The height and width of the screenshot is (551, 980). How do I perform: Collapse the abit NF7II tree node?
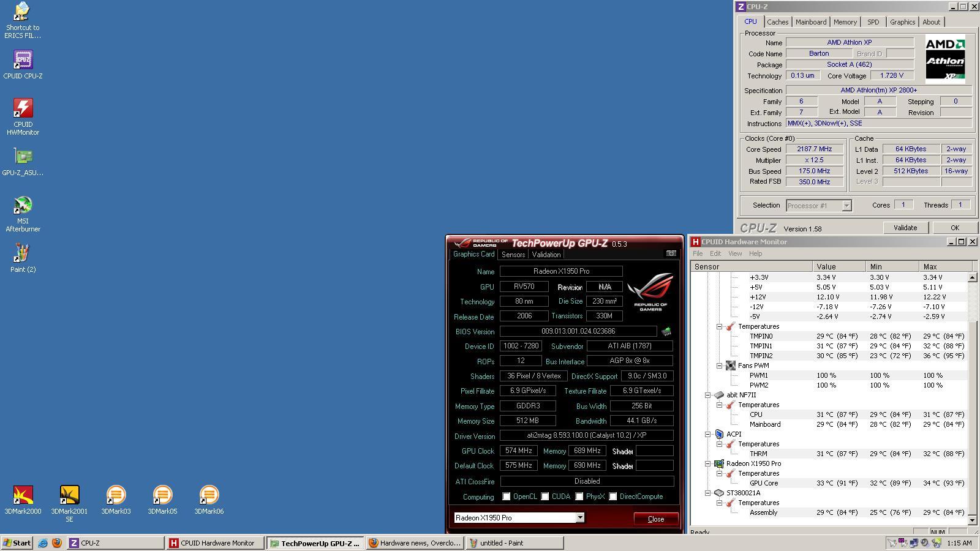[708, 395]
